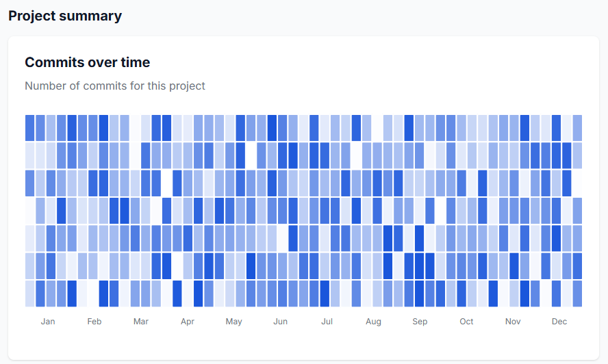Image resolution: width=608 pixels, height=364 pixels.
Task: Select the heatmap's top-right corner cell
Action: pyautogui.click(x=577, y=128)
